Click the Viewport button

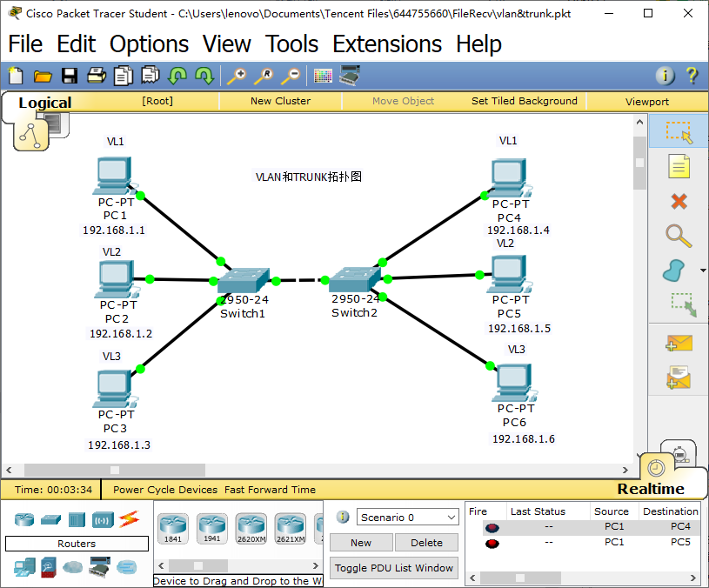647,102
